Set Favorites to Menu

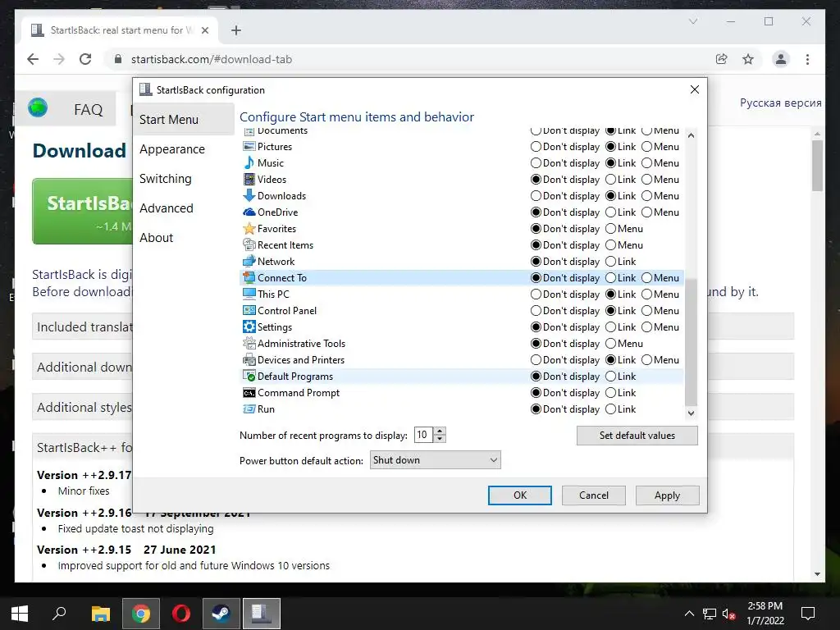[x=610, y=229]
